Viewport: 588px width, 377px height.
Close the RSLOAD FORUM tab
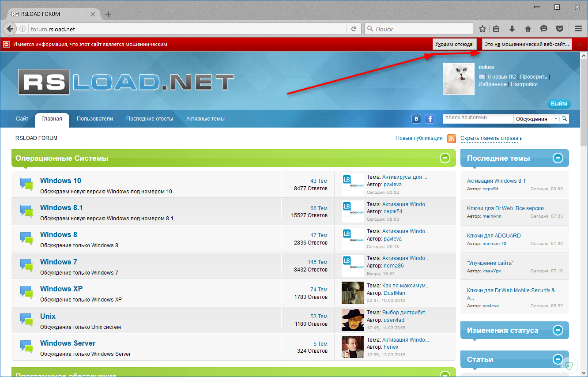pyautogui.click(x=92, y=14)
